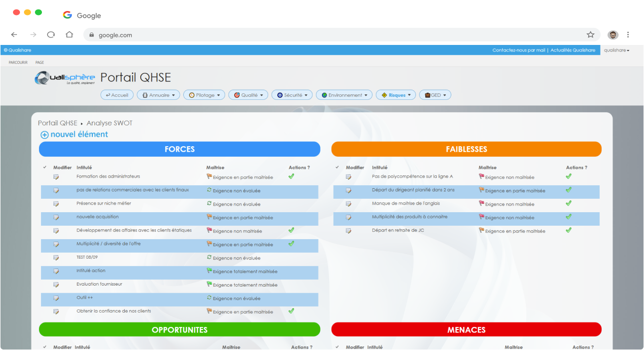Click the plus icon beside nouvel élément
644x350 pixels.
click(x=44, y=135)
